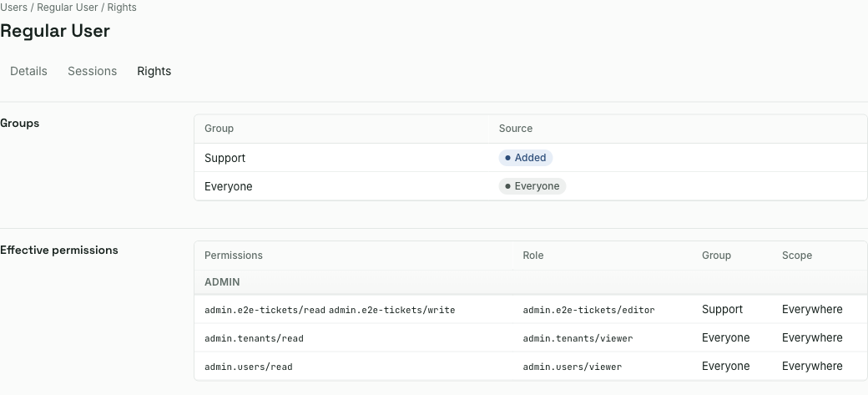This screenshot has width=868, height=395.
Task: Click Everyone group in admin.tenants/viewer row
Action: click(x=726, y=338)
